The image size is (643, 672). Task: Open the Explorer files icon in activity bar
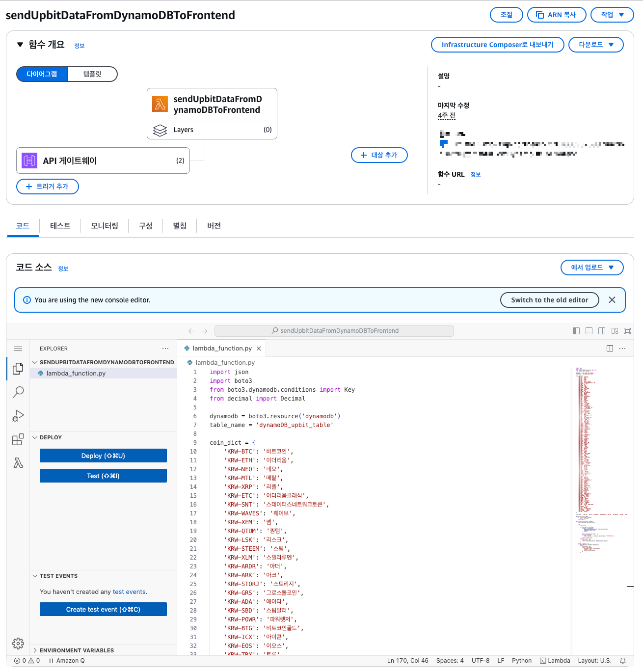pyautogui.click(x=18, y=368)
